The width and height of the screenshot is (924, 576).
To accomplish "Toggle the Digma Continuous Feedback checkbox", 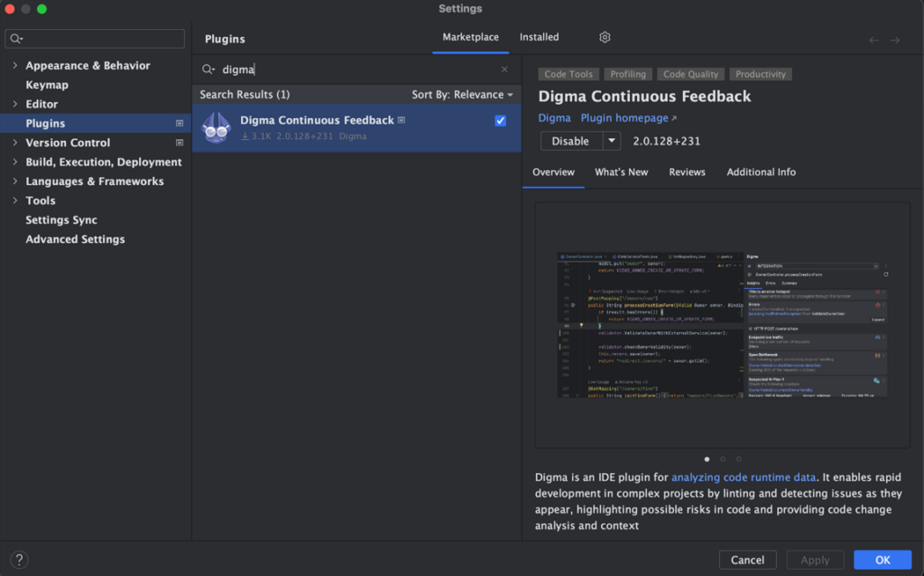I will (x=500, y=120).
